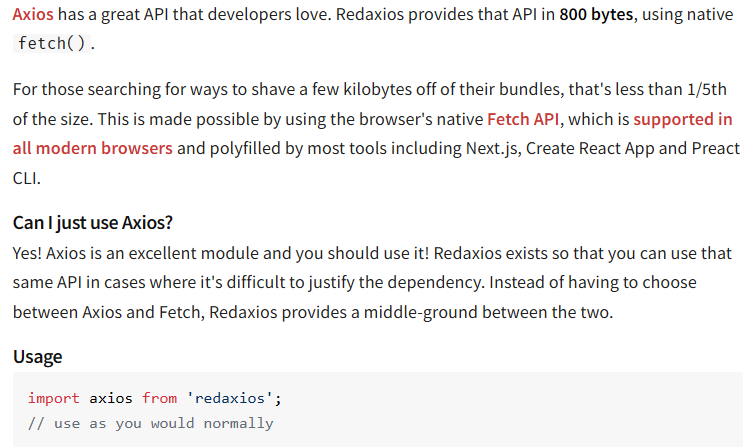This screenshot has width=755, height=447.
Task: Click the import keyword in the code block
Action: tap(54, 398)
